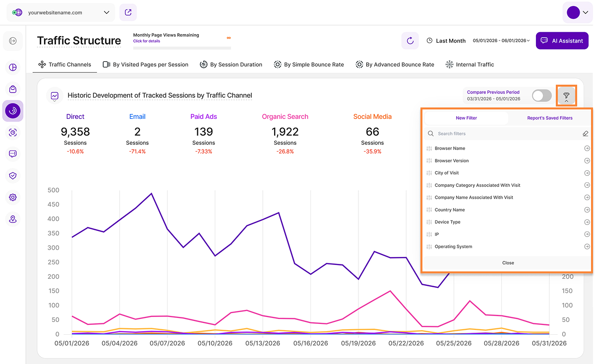
Task: Click the chart icon beside Historic Development title
Action: 55,96
